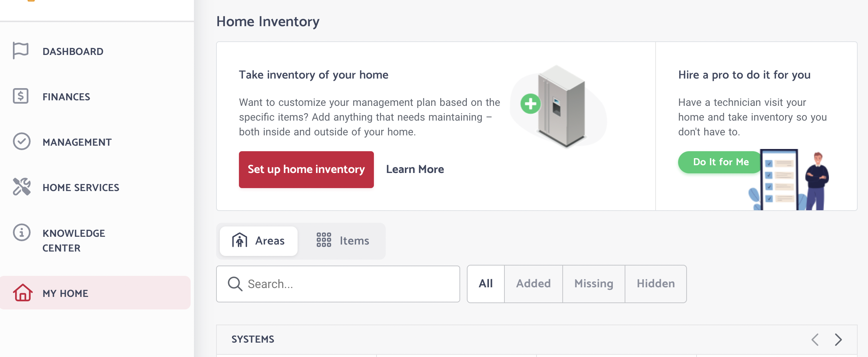
Task: Filter inventory by All
Action: point(486,284)
